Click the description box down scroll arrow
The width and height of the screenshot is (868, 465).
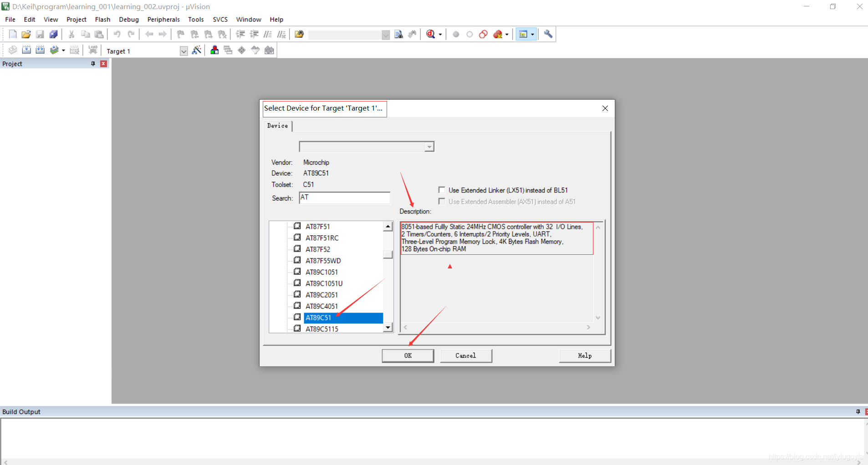click(x=598, y=318)
